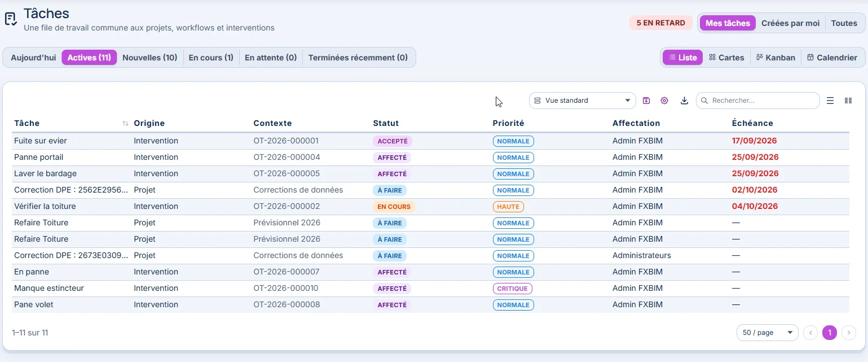The width and height of the screenshot is (868, 362).
Task: Click context OT-2026-000001
Action: [x=287, y=141]
